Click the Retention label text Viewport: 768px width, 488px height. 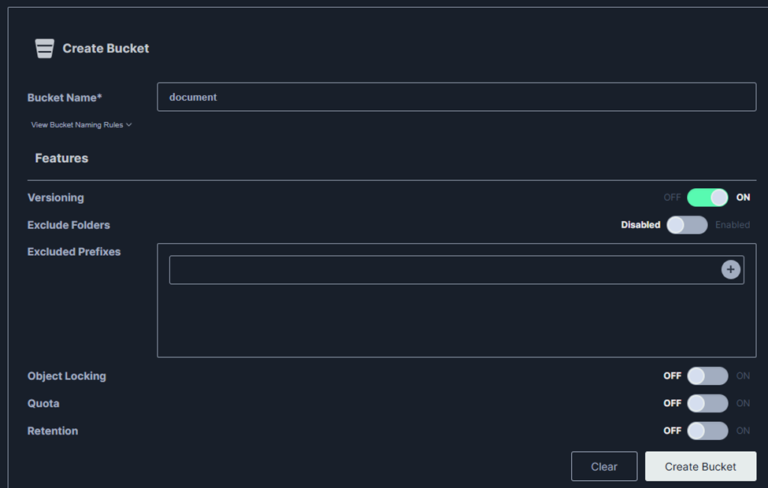coord(53,431)
